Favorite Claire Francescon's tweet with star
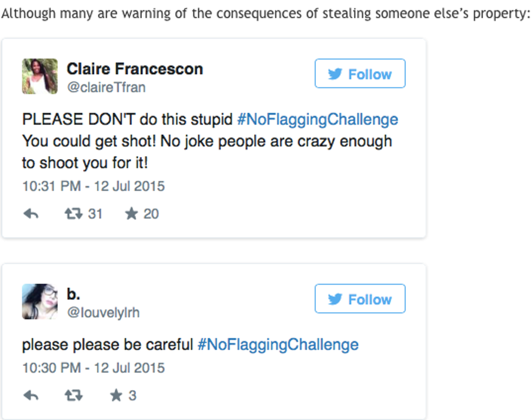This screenshot has width=531, height=420. (x=131, y=214)
